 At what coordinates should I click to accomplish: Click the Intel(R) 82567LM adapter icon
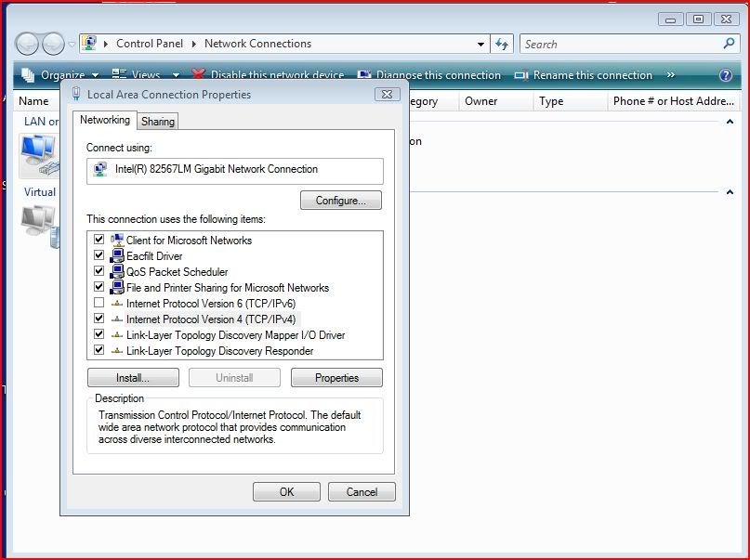pyautogui.click(x=100, y=169)
